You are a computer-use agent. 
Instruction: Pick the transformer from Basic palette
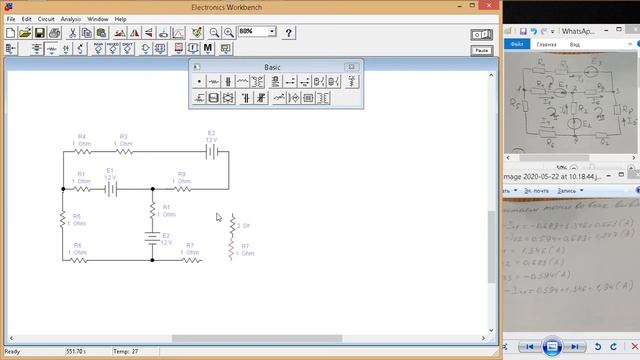[257, 82]
